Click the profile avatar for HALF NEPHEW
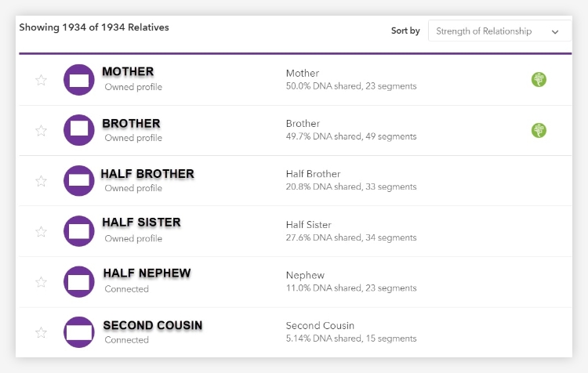Screen dimensions: 588x373 pos(79,281)
